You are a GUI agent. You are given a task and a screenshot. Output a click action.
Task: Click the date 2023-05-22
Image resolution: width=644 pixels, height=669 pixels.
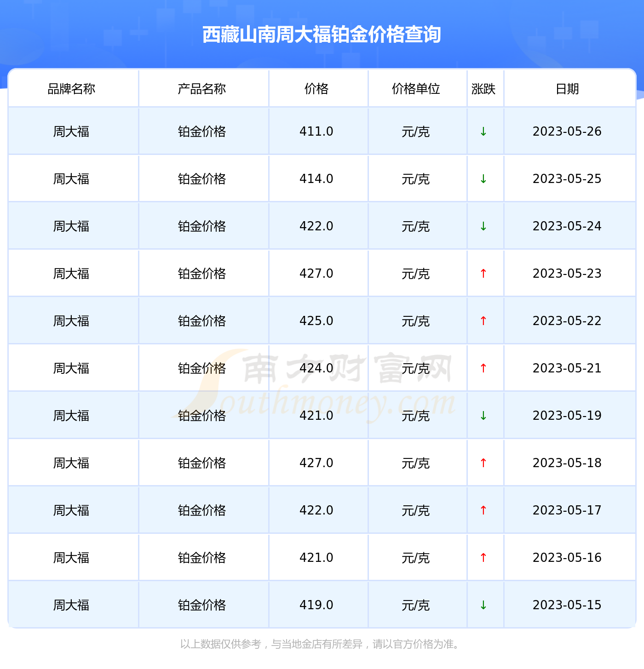click(x=567, y=321)
